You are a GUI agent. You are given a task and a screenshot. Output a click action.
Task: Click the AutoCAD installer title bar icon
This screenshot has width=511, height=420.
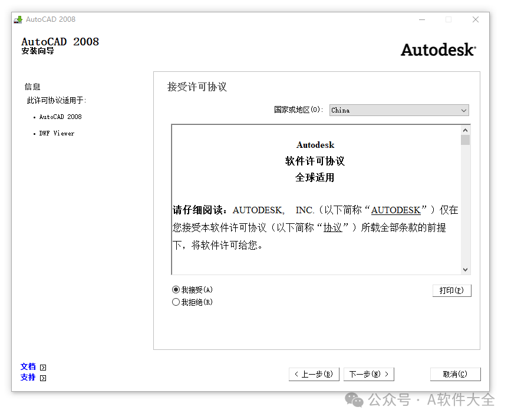(18, 19)
